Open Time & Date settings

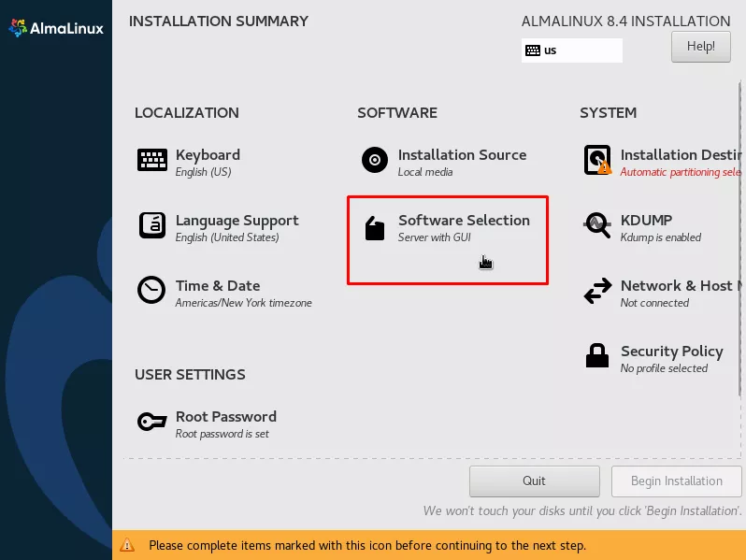coord(224,293)
